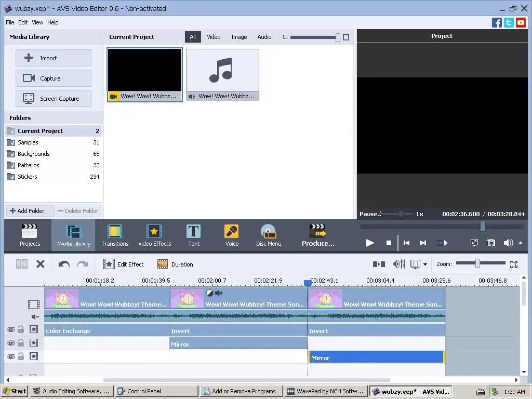Click the Duration button
532x399 pixels.
point(175,264)
